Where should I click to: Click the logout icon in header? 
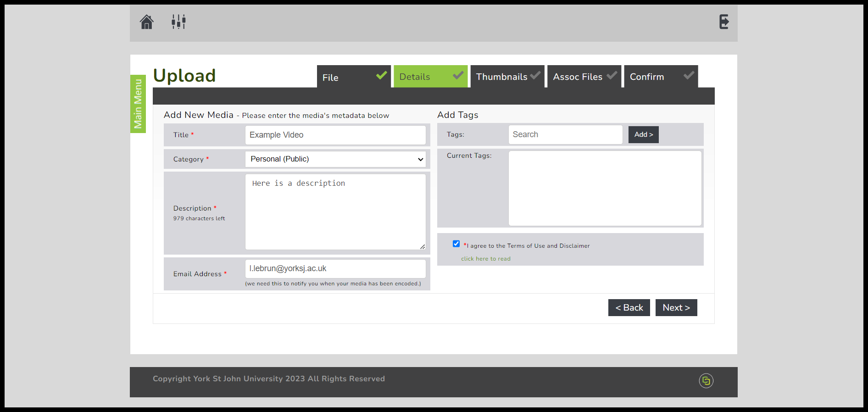[x=724, y=22]
